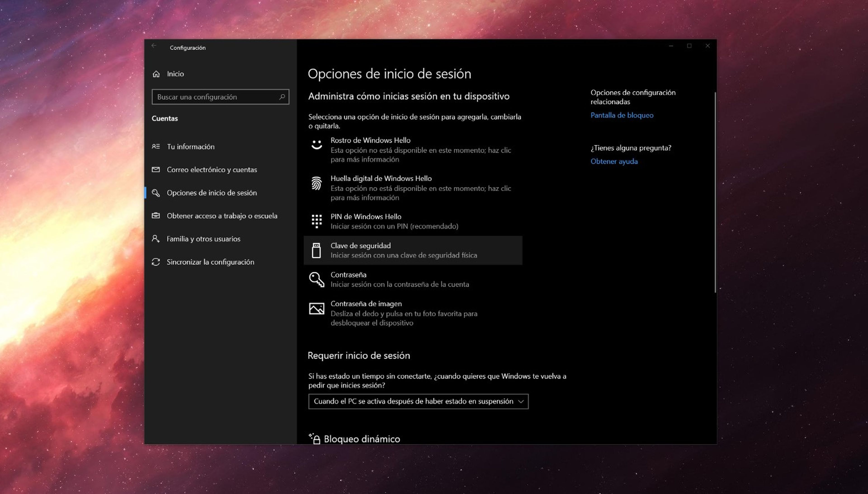Click the Requerir inicio de sesión heading
Image resolution: width=868 pixels, height=494 pixels.
[x=359, y=356]
